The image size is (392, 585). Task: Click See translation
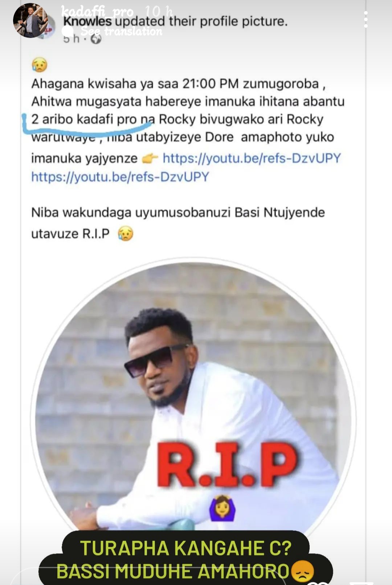click(121, 32)
